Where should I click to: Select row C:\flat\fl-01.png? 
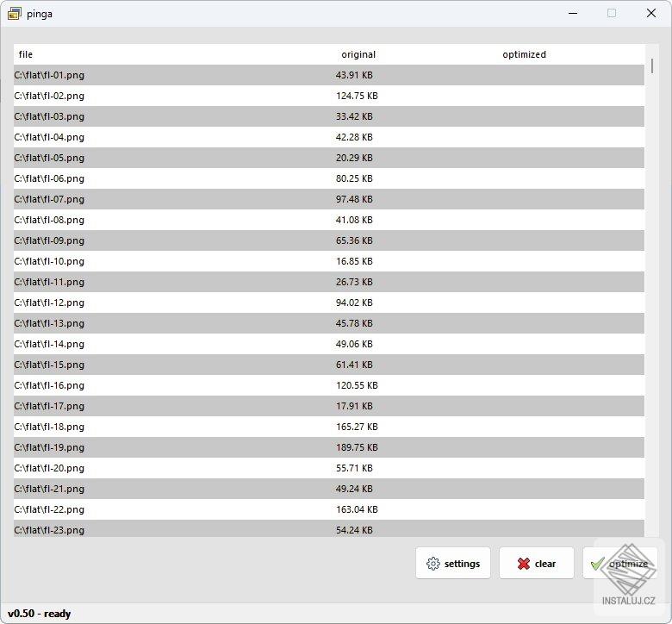click(x=329, y=75)
